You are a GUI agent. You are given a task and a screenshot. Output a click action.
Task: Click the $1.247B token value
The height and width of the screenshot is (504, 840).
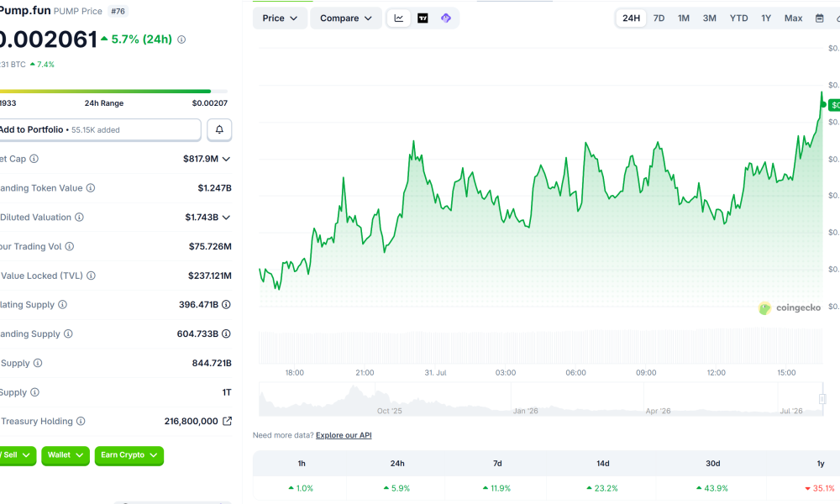(214, 188)
